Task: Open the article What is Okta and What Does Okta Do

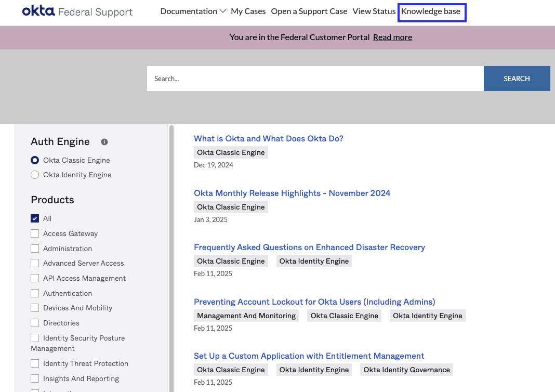Action: click(x=269, y=138)
